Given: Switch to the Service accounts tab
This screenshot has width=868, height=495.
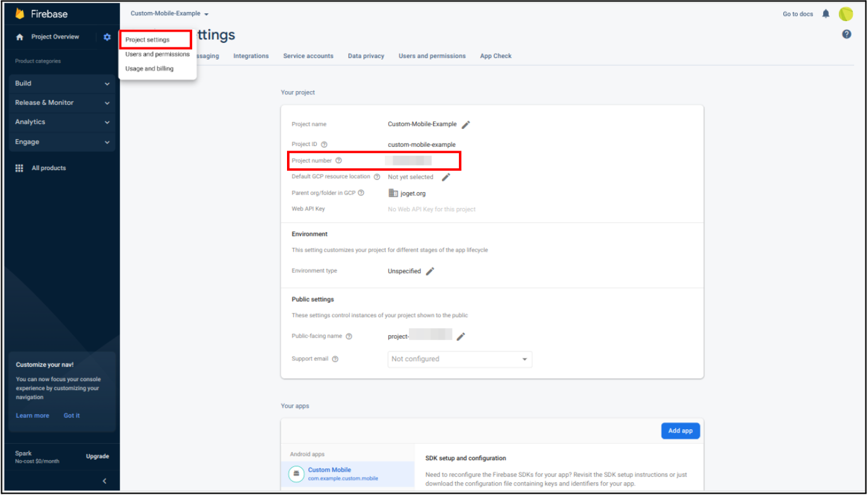Looking at the screenshot, I should coord(308,56).
